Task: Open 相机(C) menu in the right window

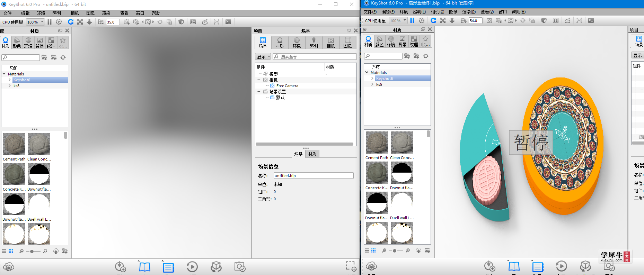Action: click(437, 12)
